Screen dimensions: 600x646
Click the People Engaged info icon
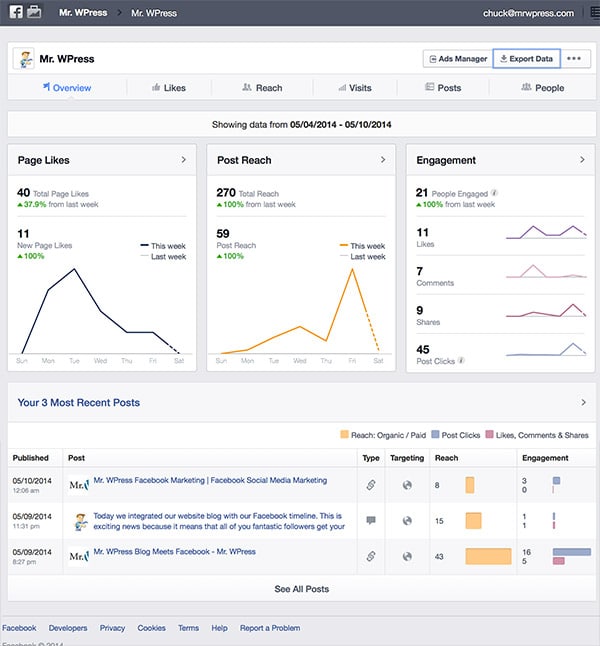pyautogui.click(x=494, y=192)
